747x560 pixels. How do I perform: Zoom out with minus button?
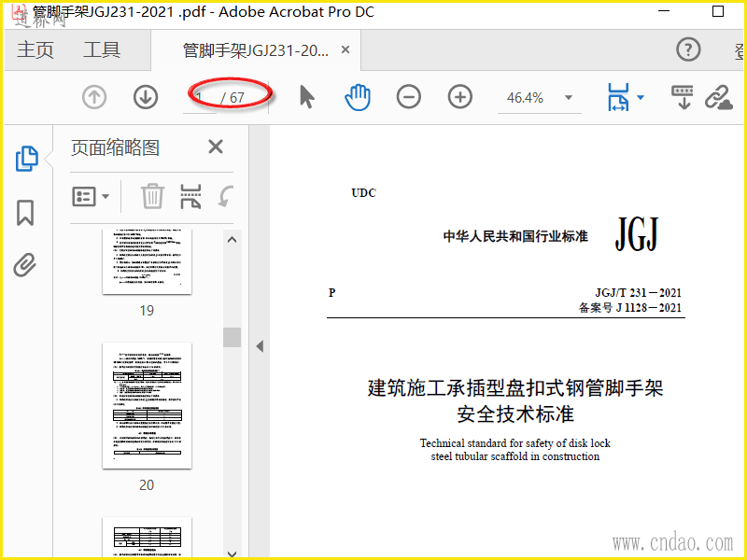409,97
